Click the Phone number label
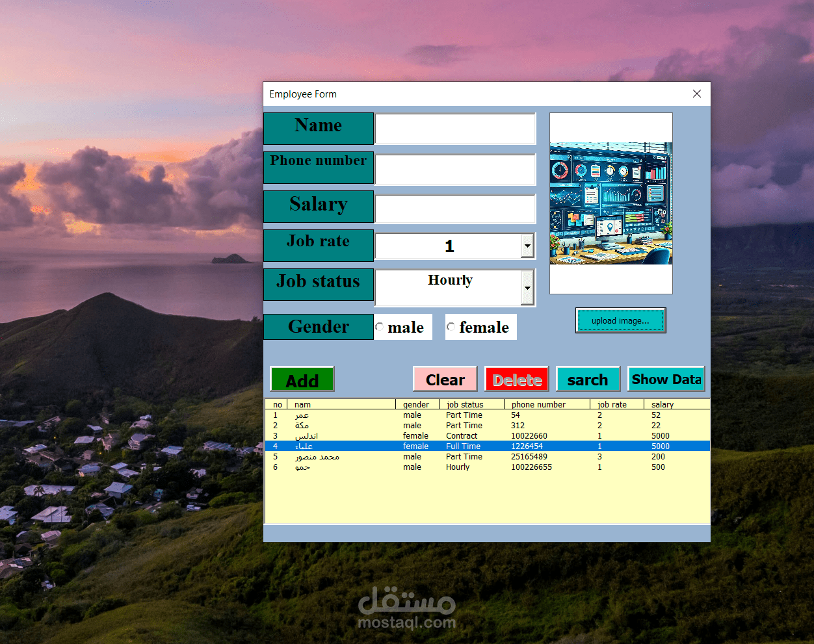 click(x=319, y=168)
